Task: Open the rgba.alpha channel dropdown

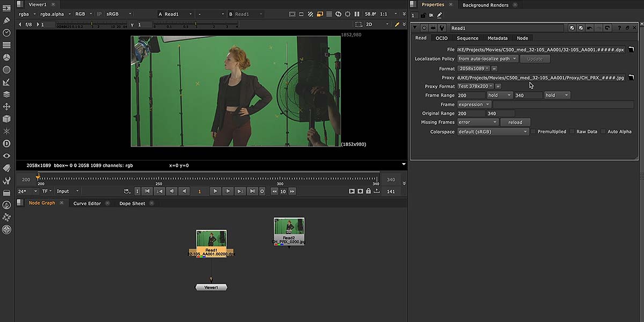Action: [55, 14]
